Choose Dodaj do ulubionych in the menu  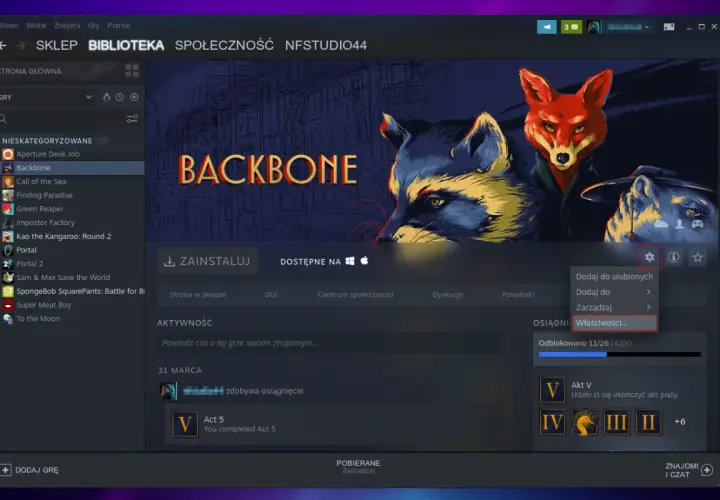(x=614, y=276)
